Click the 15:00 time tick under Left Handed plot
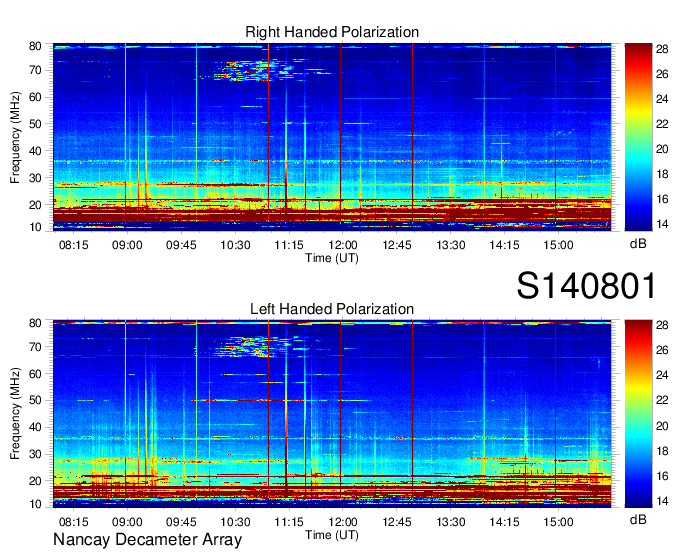Viewport: 680px width, 552px height. pos(558,522)
